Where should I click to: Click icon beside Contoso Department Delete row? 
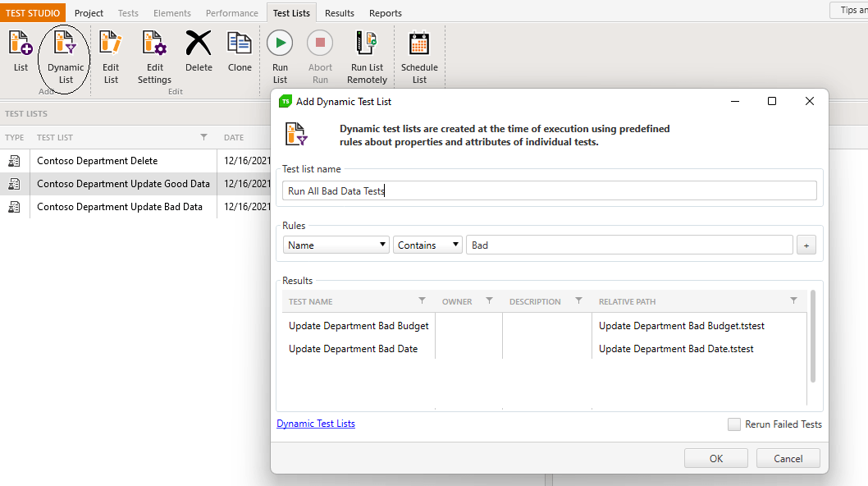pyautogui.click(x=14, y=161)
